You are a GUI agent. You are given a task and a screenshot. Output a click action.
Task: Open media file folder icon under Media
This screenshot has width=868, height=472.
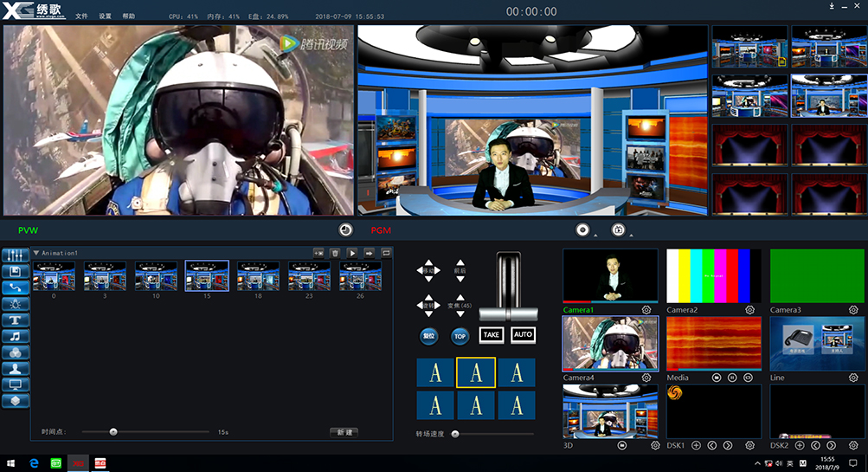[717, 378]
